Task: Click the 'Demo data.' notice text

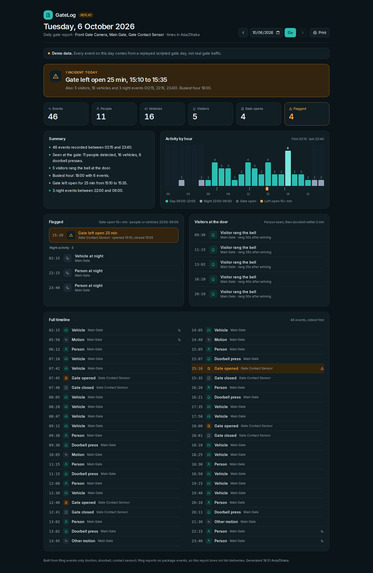Action: 62,53
